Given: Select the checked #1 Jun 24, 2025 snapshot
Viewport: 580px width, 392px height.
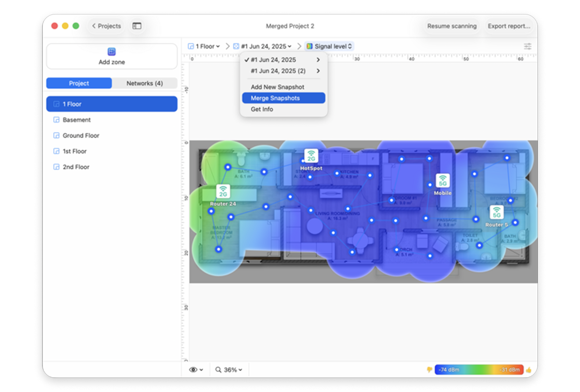Looking at the screenshot, I should (x=283, y=60).
